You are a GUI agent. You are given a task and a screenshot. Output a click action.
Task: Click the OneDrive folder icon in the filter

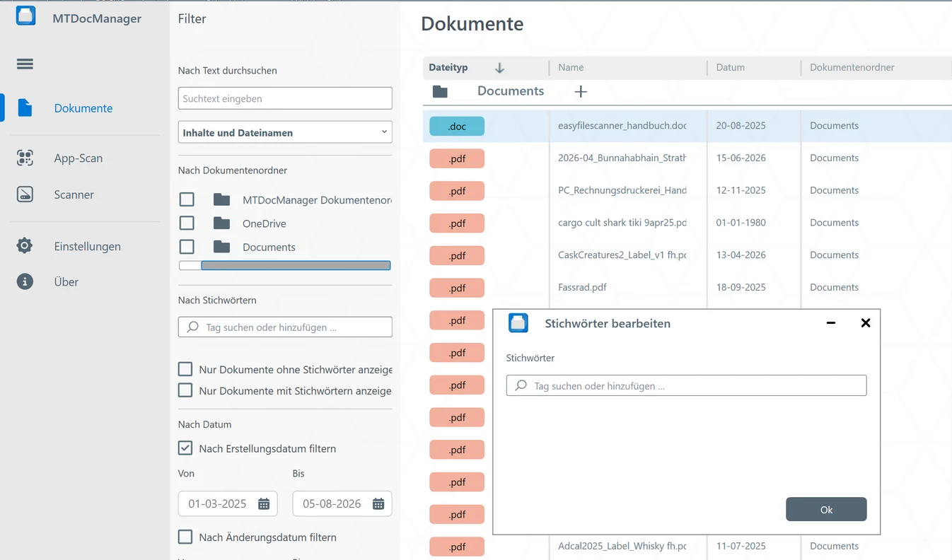222,223
